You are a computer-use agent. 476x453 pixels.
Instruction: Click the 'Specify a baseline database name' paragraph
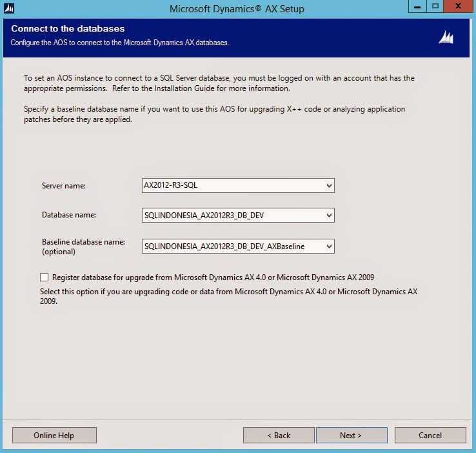215,114
